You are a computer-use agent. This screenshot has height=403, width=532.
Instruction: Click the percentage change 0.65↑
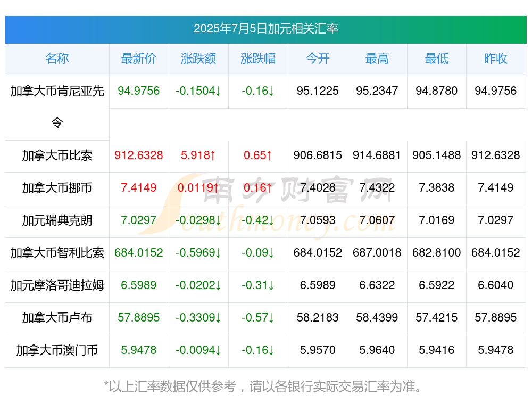pyautogui.click(x=258, y=155)
